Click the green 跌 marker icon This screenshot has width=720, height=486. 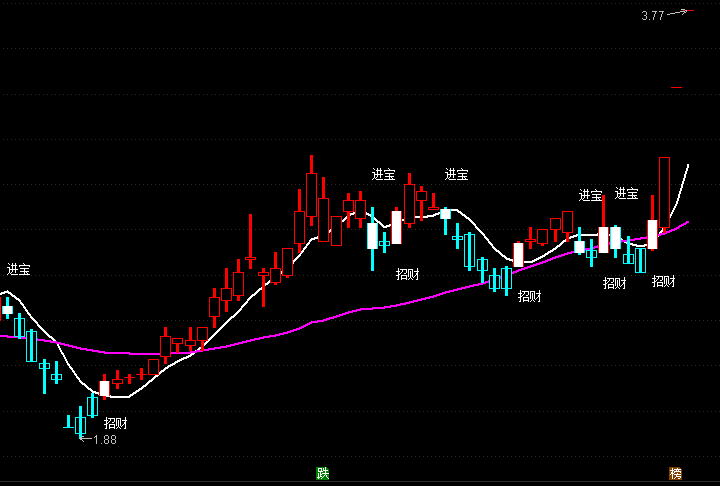323,473
